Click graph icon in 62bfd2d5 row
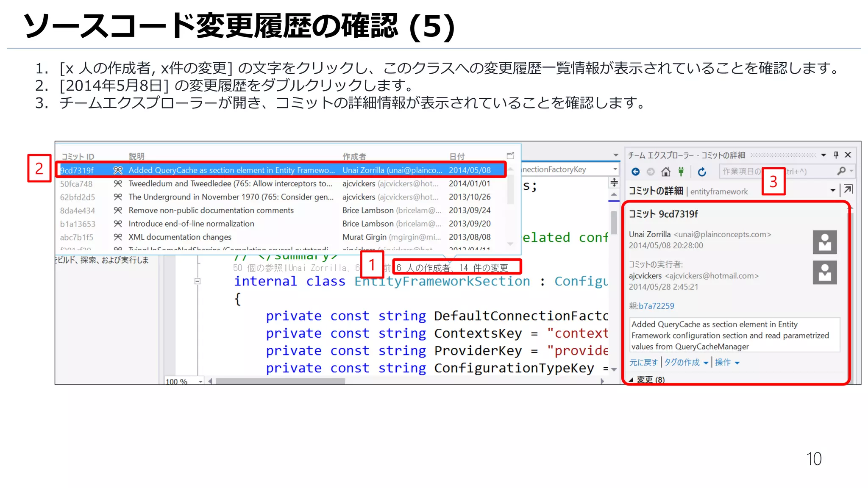The width and height of the screenshot is (868, 488). [x=118, y=197]
